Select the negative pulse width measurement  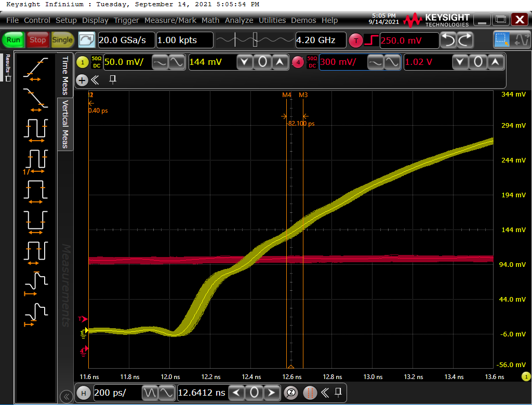click(35, 220)
